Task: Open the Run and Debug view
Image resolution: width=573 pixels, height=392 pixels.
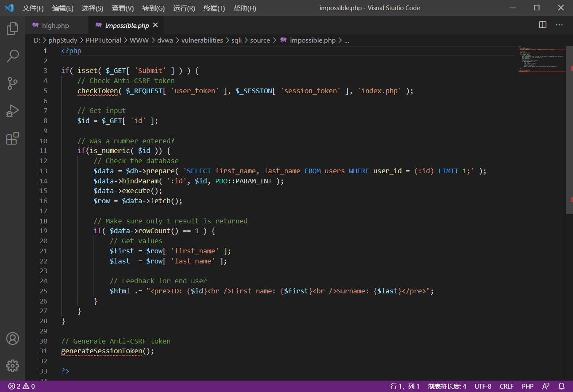Action: 13,111
